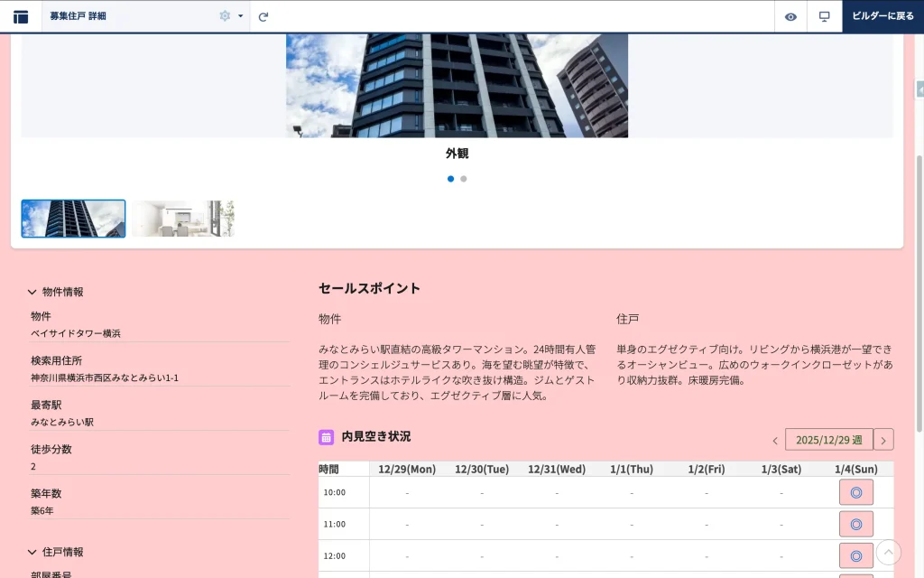Image resolution: width=924 pixels, height=578 pixels.
Task: Open the desktop device view icon
Action: (x=824, y=16)
